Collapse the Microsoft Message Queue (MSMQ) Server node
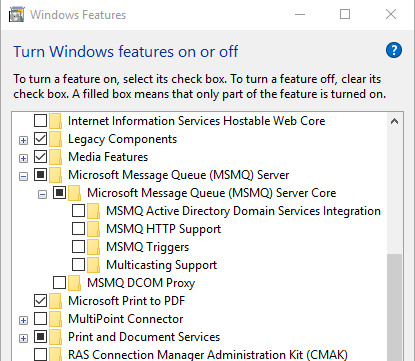 point(23,176)
